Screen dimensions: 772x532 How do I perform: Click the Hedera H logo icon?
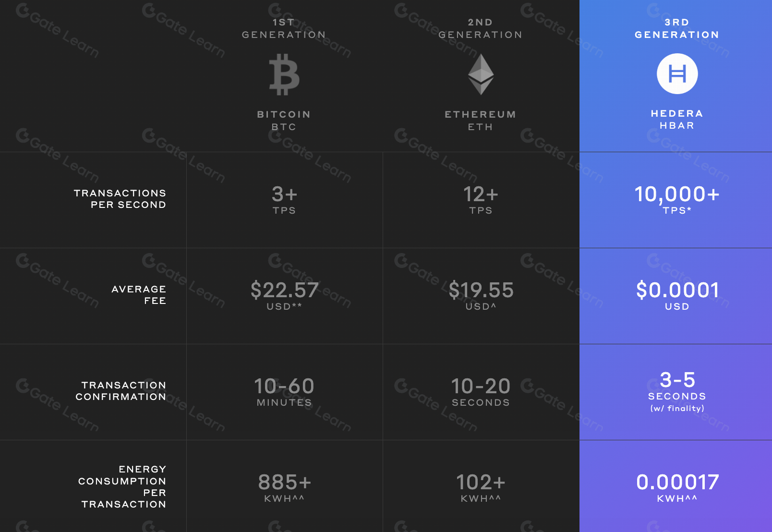coord(677,73)
